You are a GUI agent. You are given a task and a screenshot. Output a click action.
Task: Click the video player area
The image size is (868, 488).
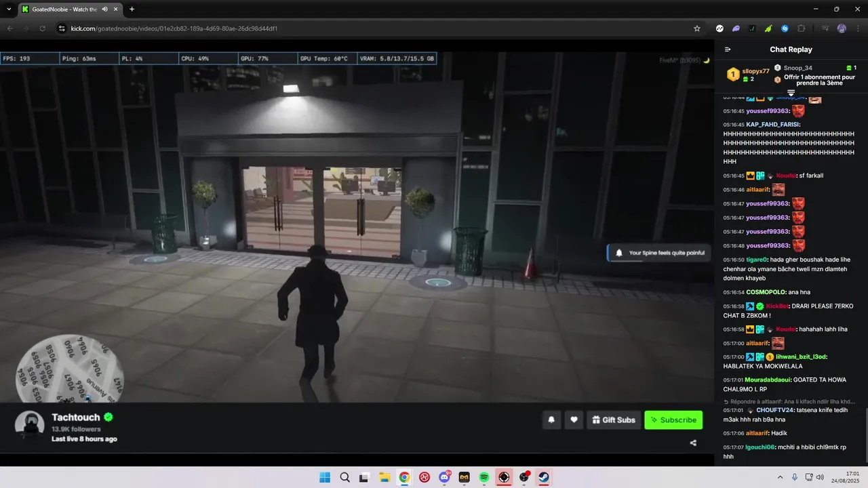[x=355, y=227]
